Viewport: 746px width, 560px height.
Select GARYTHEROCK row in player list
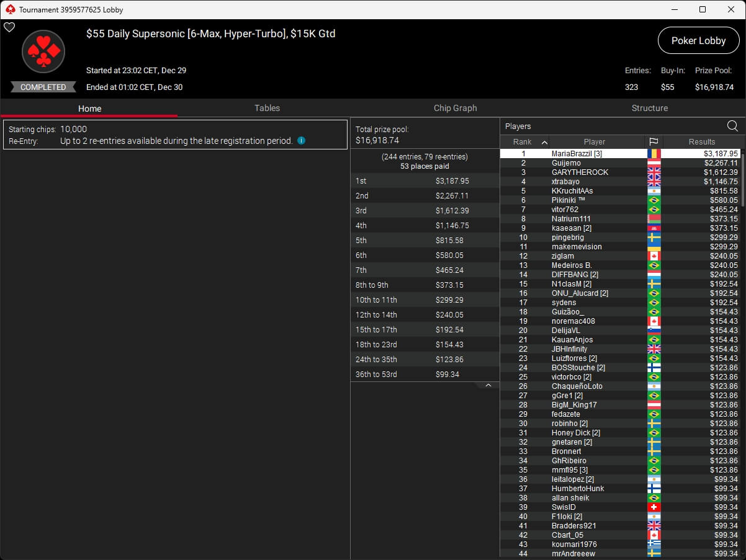[580, 172]
